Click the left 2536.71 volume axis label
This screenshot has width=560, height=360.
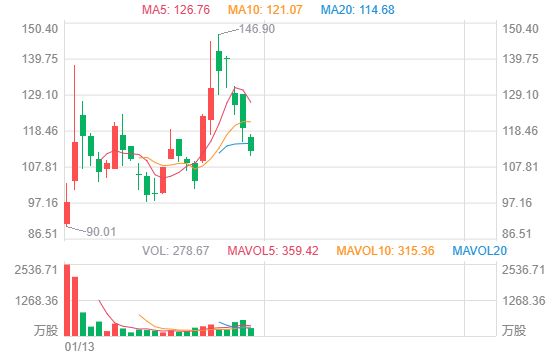coord(36,270)
